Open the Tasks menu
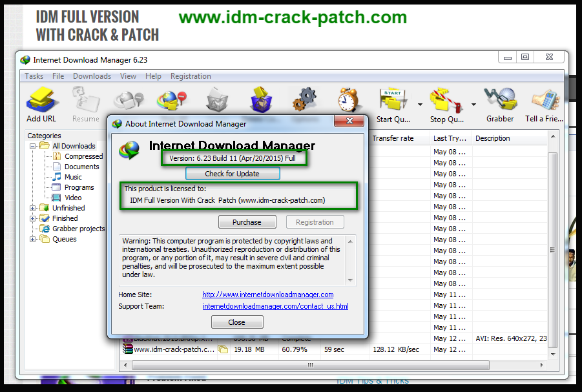The height and width of the screenshot is (392, 582). coord(34,76)
